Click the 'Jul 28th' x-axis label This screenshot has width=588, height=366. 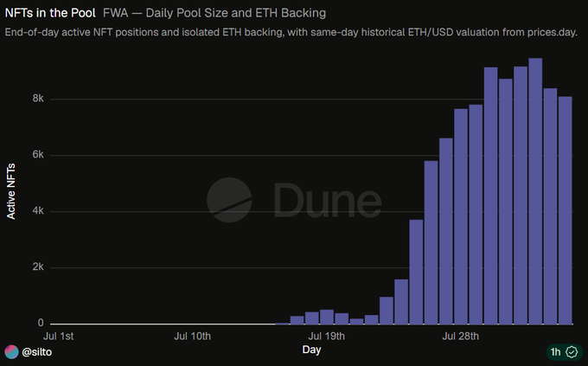click(x=461, y=336)
